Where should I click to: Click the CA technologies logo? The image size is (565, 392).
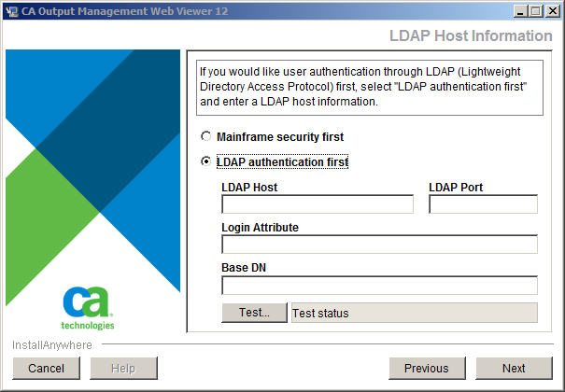[x=88, y=308]
